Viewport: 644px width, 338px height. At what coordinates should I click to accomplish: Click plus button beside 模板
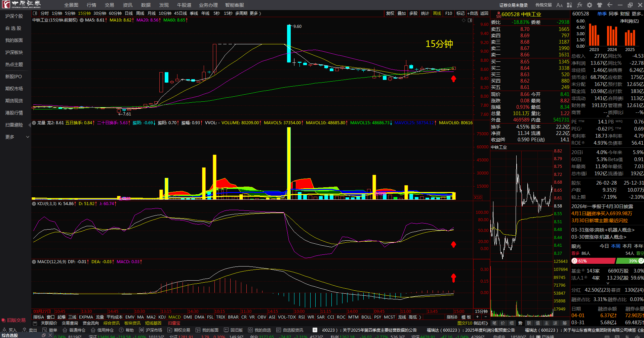[477, 317]
